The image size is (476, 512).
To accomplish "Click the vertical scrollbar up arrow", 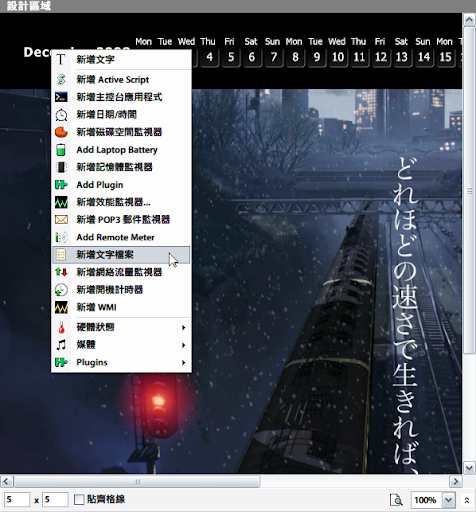I will pyautogui.click(x=469, y=20).
